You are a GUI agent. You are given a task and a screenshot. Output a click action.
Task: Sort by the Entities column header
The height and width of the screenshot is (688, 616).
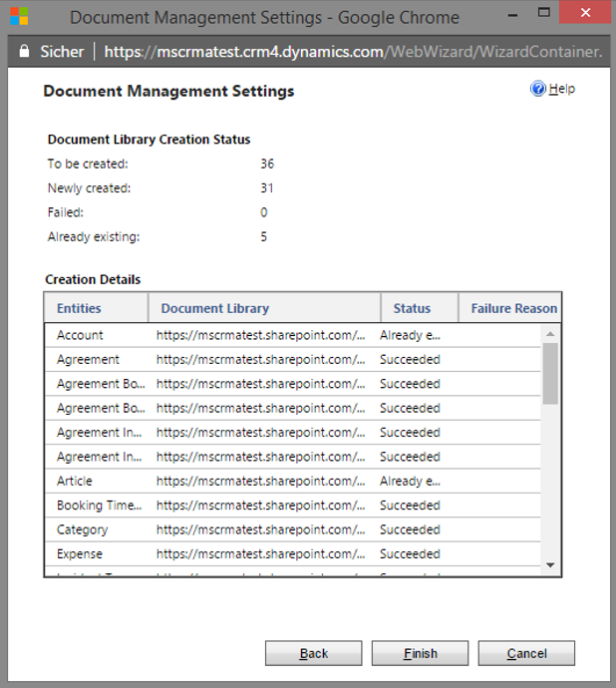96,308
